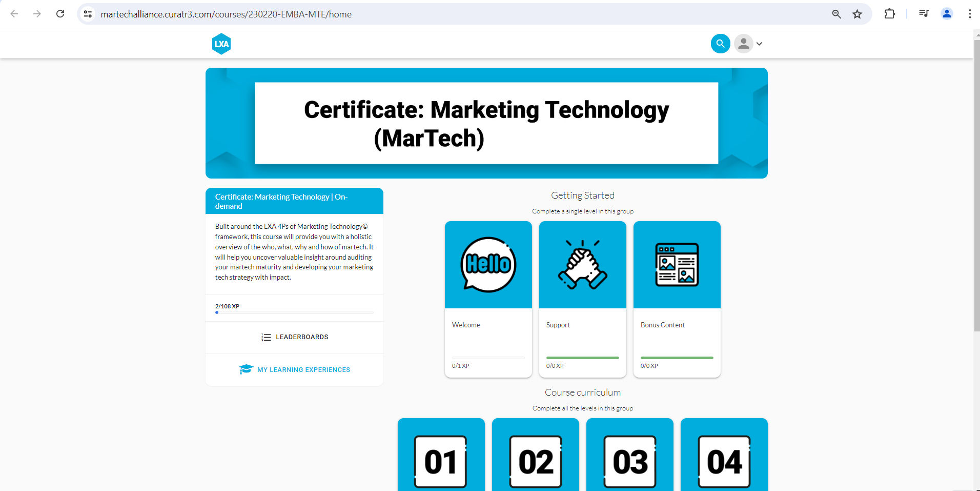Click 'Complete a single level in this group'

(x=583, y=211)
